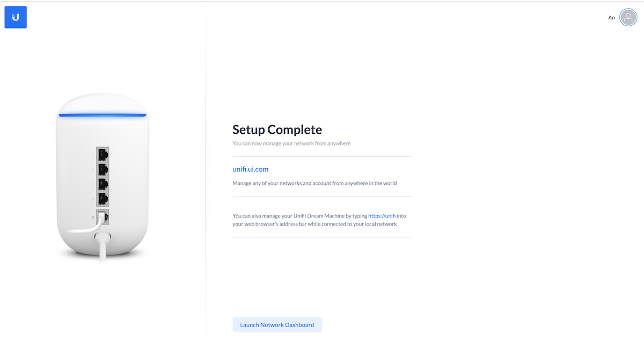Click the globe icon beside the WAN port
Image resolution: width=644 pixels, height=355 pixels.
coord(93,217)
